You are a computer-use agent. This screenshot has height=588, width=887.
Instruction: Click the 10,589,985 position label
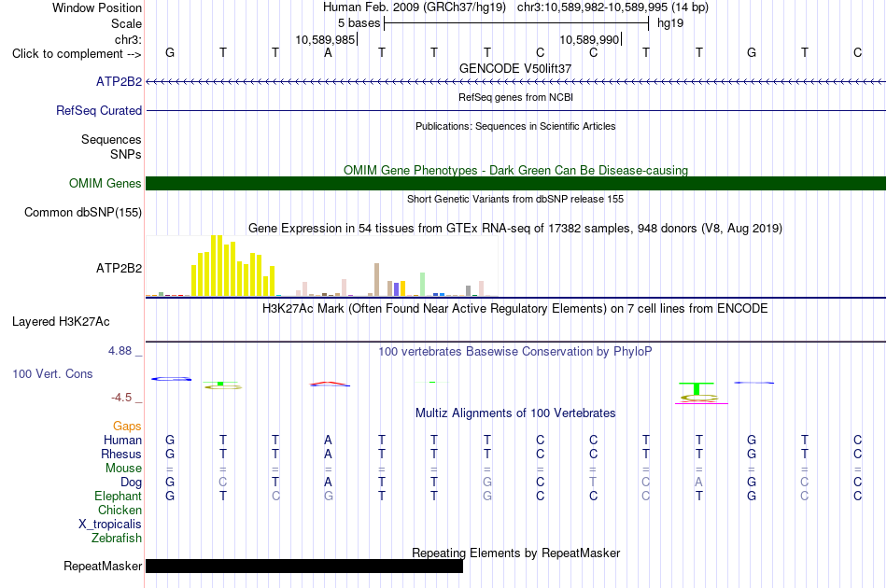click(325, 39)
